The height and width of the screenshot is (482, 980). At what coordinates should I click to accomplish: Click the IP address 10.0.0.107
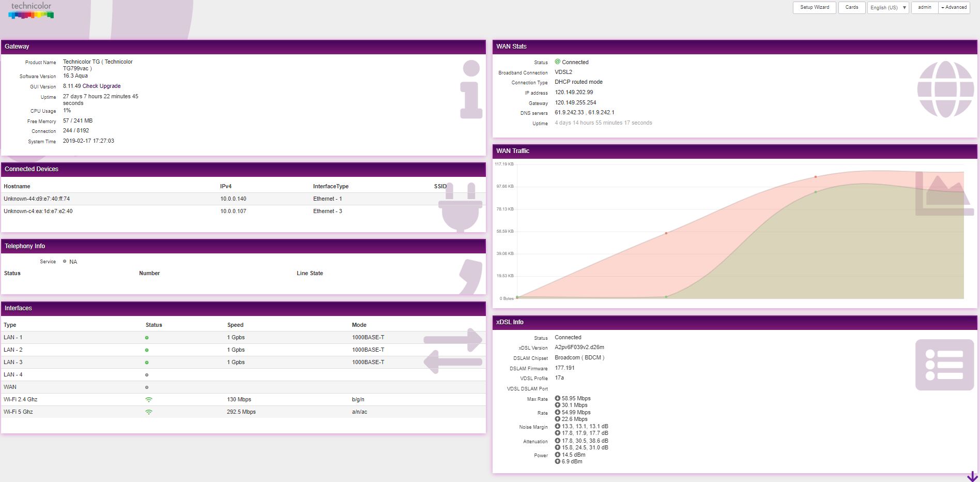tap(233, 212)
